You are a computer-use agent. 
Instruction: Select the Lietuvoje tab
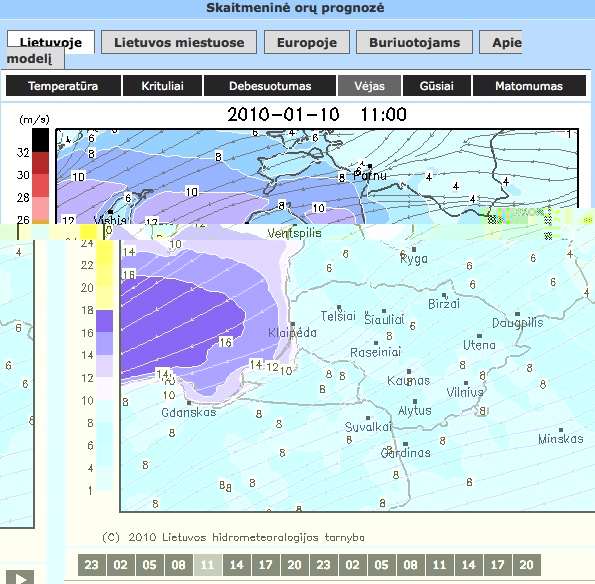click(50, 42)
